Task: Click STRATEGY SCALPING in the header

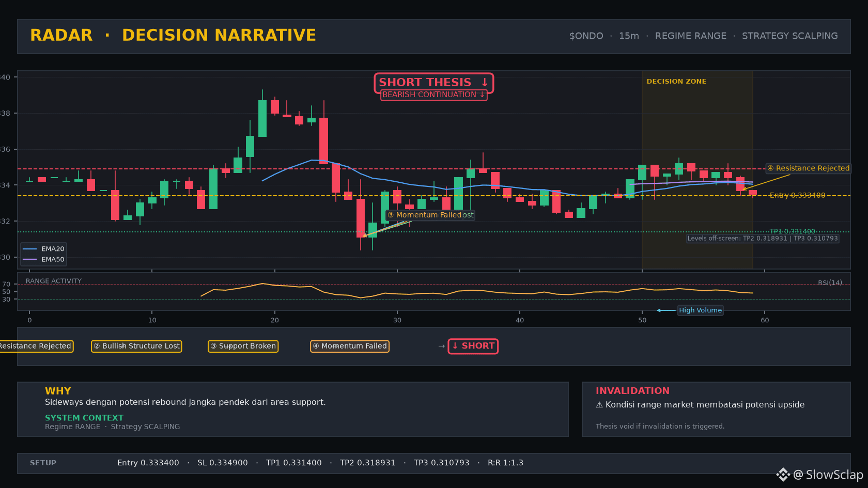Action: 789,36
